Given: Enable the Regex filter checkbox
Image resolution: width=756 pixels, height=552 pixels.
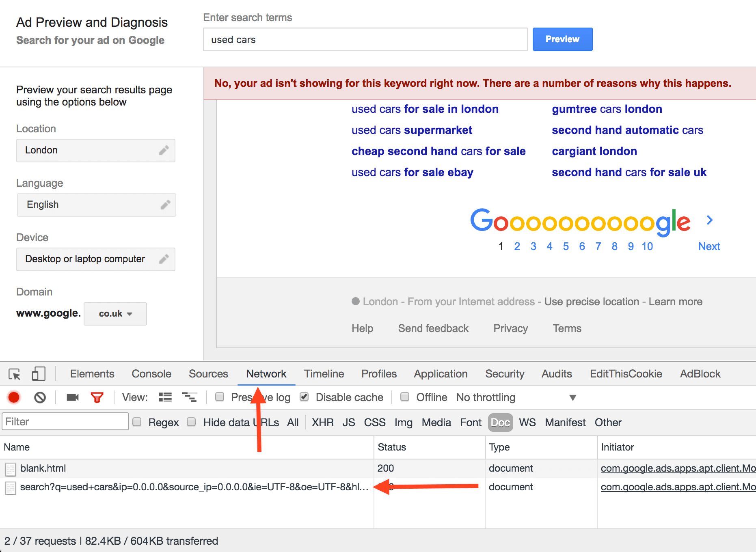Looking at the screenshot, I should point(137,422).
